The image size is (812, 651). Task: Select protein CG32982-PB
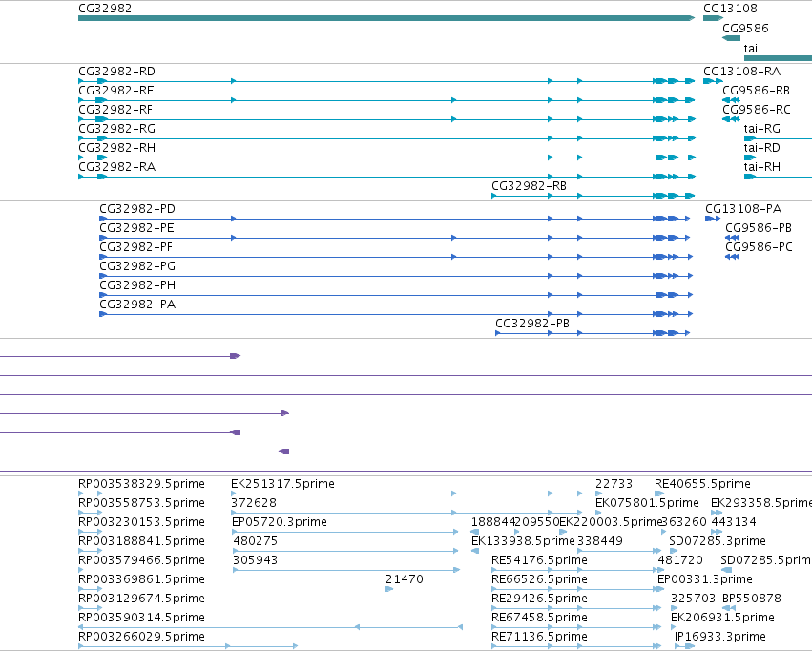click(593, 333)
